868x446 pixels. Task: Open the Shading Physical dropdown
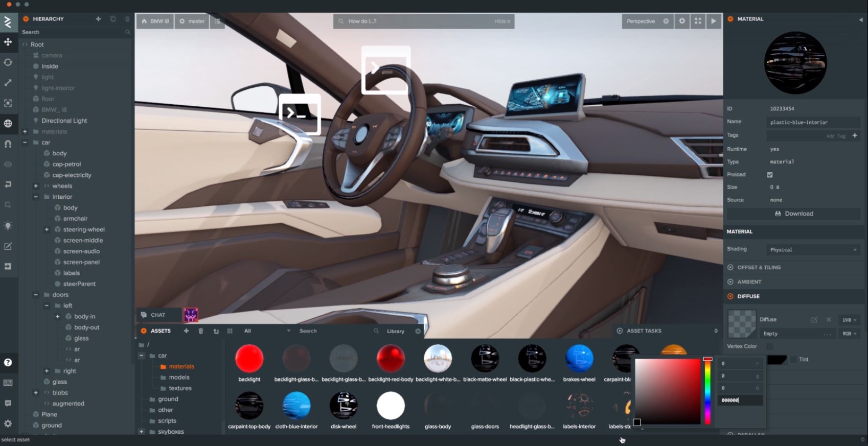813,250
